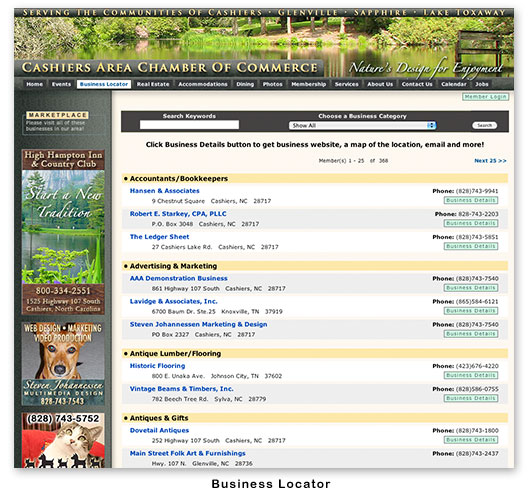View Business Details for Hansen & Associates

(x=471, y=200)
